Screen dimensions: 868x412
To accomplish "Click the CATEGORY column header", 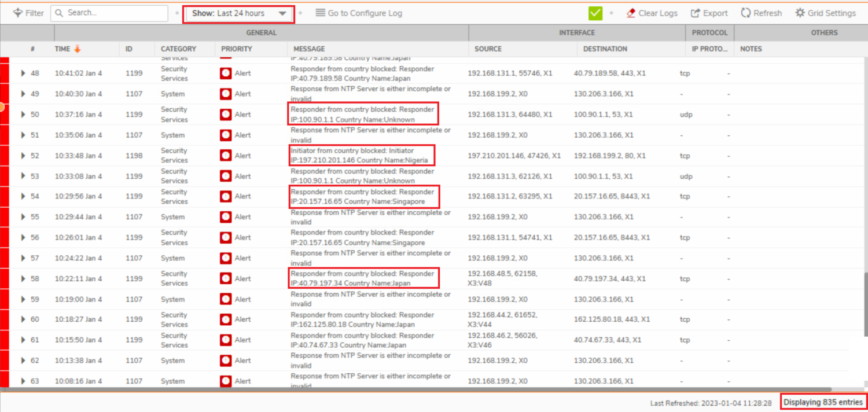I will [x=178, y=49].
